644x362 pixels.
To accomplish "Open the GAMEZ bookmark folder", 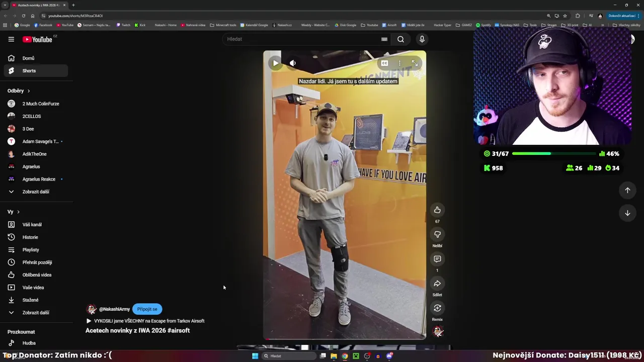I will [464, 25].
